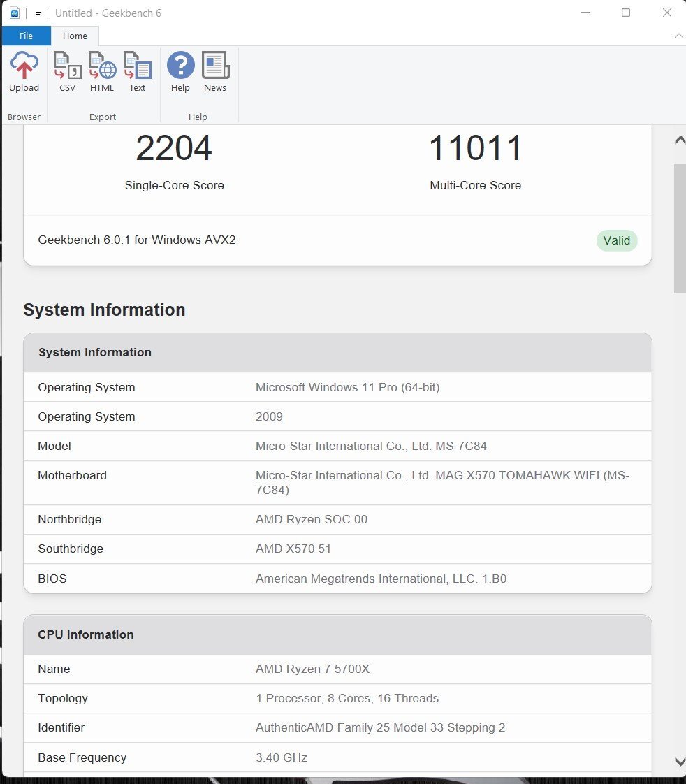Switch to the Home ribbon tab
Screen dimensions: 686x784
[75, 36]
